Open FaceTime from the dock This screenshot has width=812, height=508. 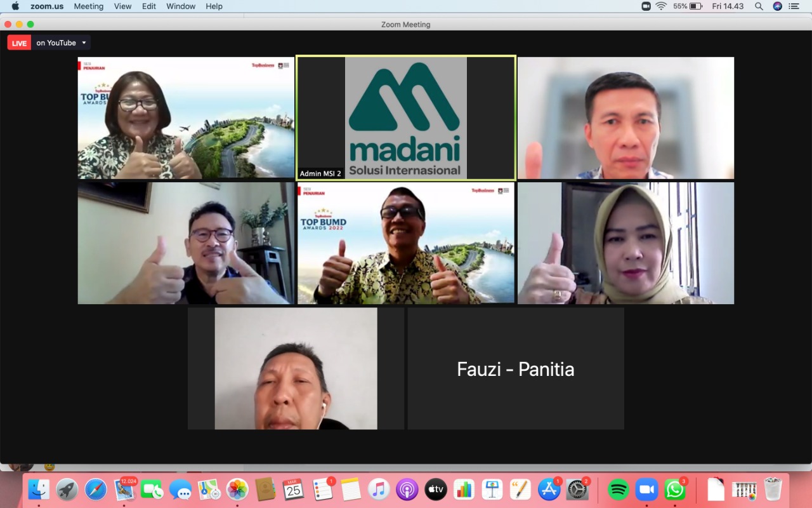point(152,490)
